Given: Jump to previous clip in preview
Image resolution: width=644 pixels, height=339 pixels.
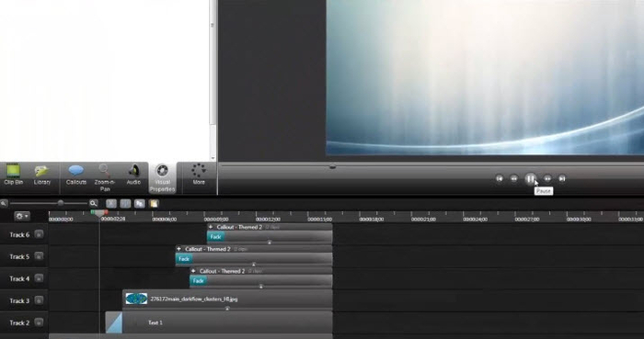Looking at the screenshot, I should [x=499, y=179].
